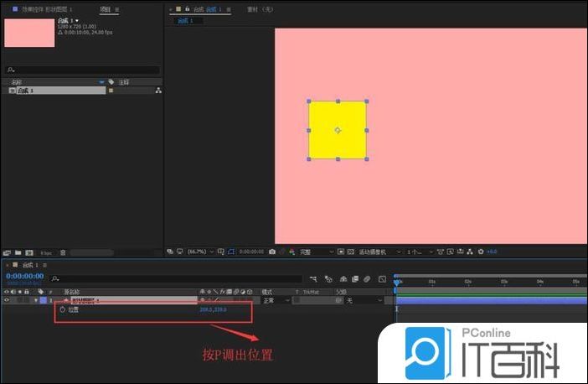Click the project panel search field
The height and width of the screenshot is (384, 588).
tap(82, 70)
